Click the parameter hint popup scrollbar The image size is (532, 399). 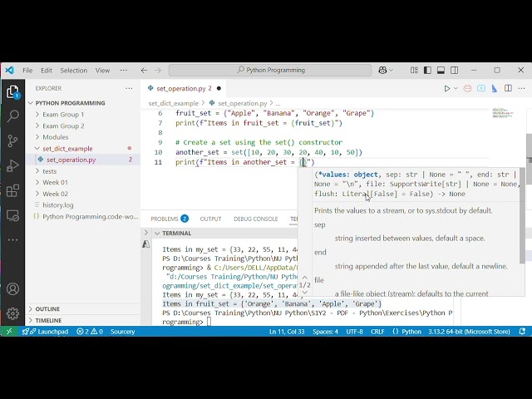click(x=522, y=215)
